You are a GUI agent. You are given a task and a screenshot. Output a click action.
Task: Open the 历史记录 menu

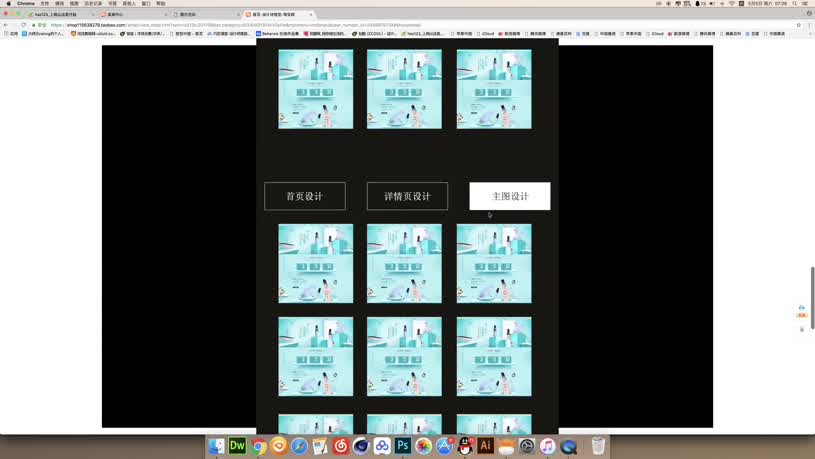94,3
